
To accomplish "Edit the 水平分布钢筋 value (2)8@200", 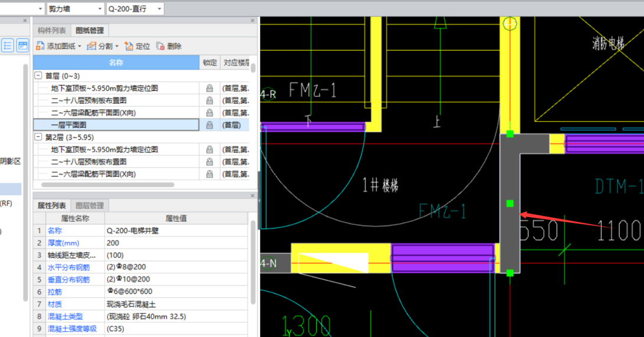I will (x=176, y=267).
